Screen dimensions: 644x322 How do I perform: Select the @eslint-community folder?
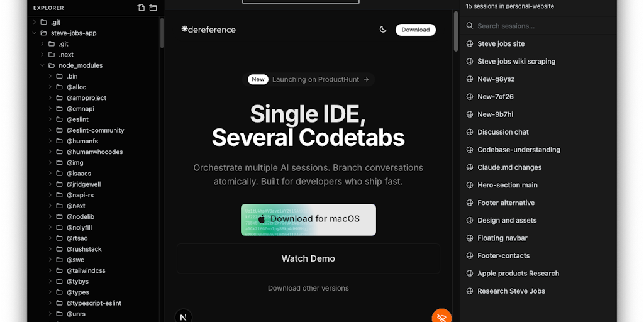click(x=95, y=130)
